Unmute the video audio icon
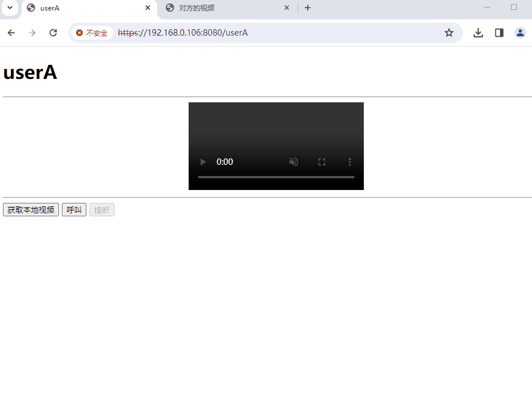Image resolution: width=532 pixels, height=411 pixels. [x=294, y=162]
